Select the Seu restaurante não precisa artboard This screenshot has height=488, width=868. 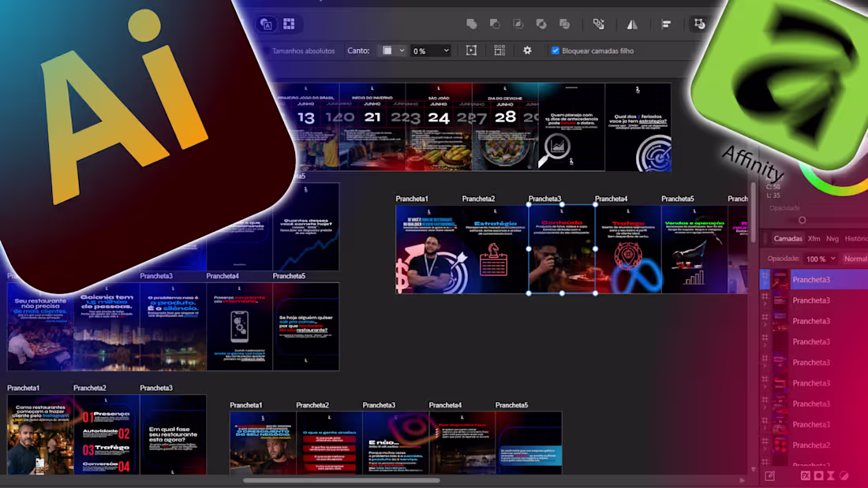[40, 326]
